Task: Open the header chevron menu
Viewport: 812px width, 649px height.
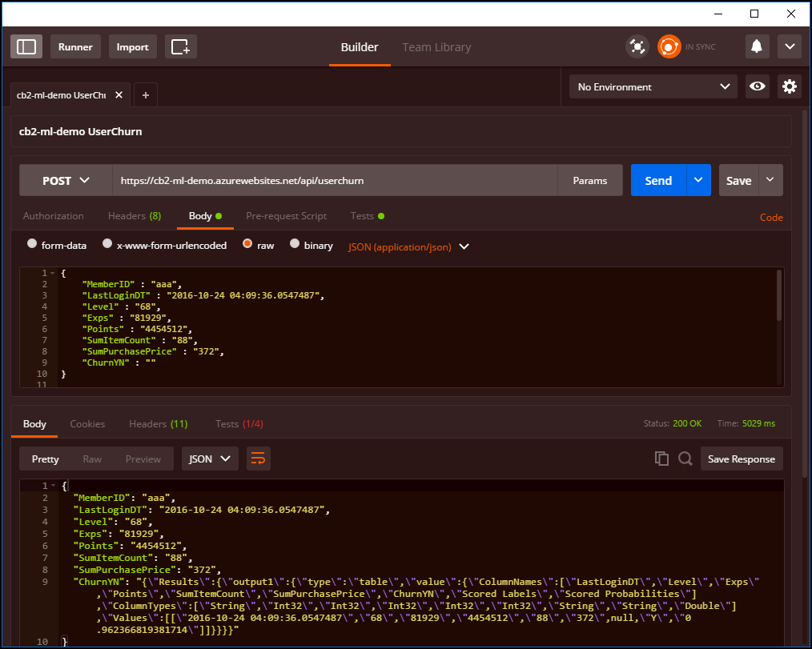Action: pos(790,46)
